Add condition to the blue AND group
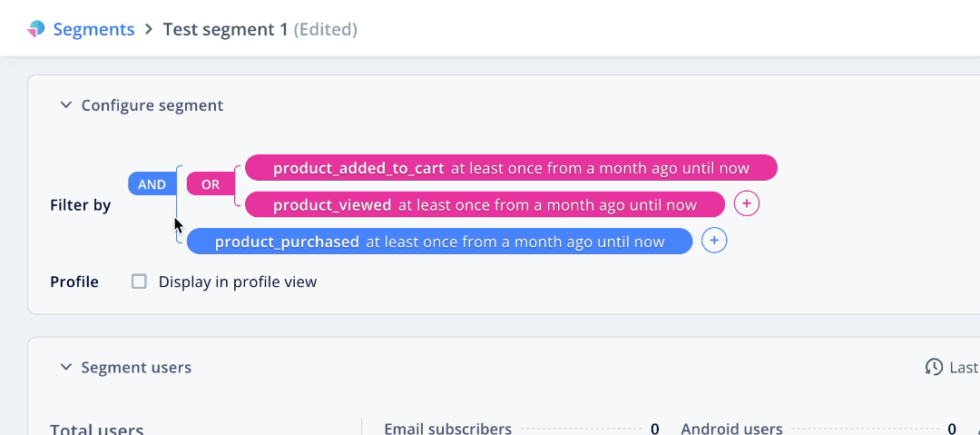The height and width of the screenshot is (435, 980). [715, 242]
